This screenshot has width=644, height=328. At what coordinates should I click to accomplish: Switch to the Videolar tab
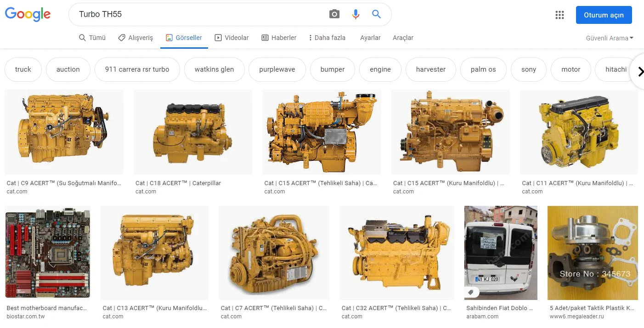[x=232, y=38]
